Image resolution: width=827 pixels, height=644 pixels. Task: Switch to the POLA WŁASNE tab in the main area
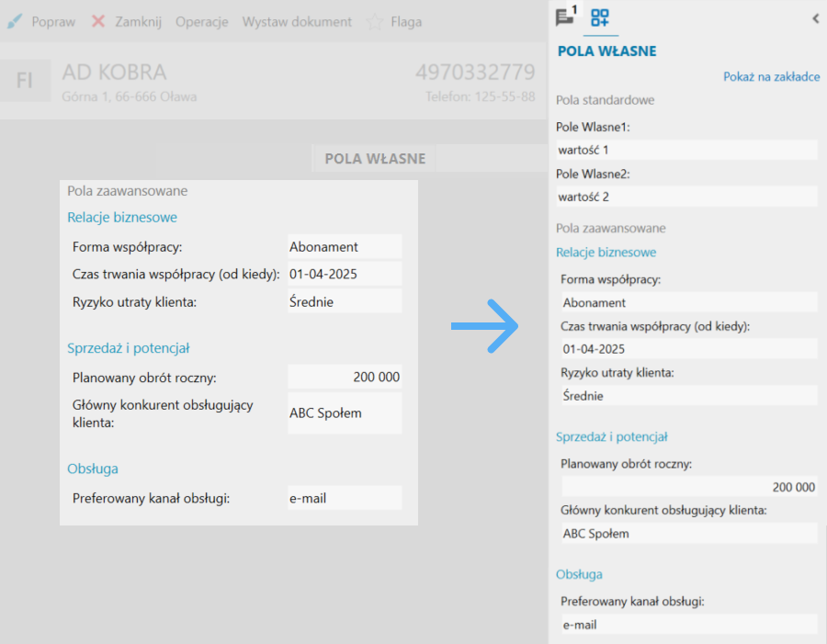375,158
